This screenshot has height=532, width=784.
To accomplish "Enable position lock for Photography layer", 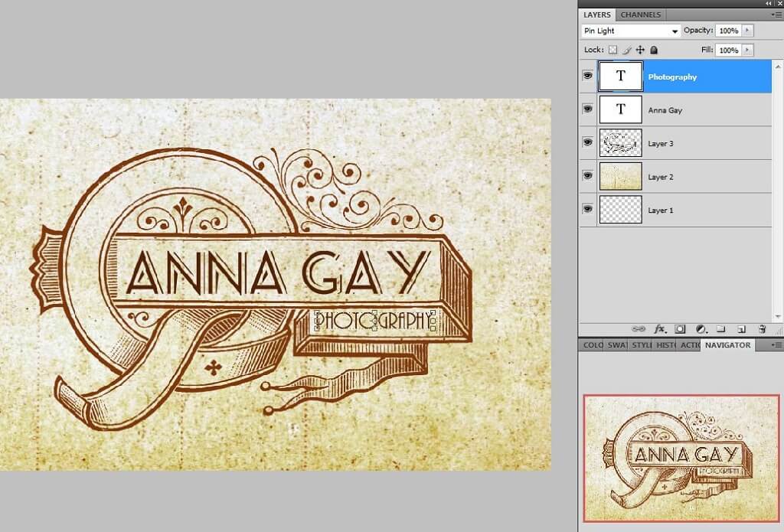I will (x=641, y=49).
